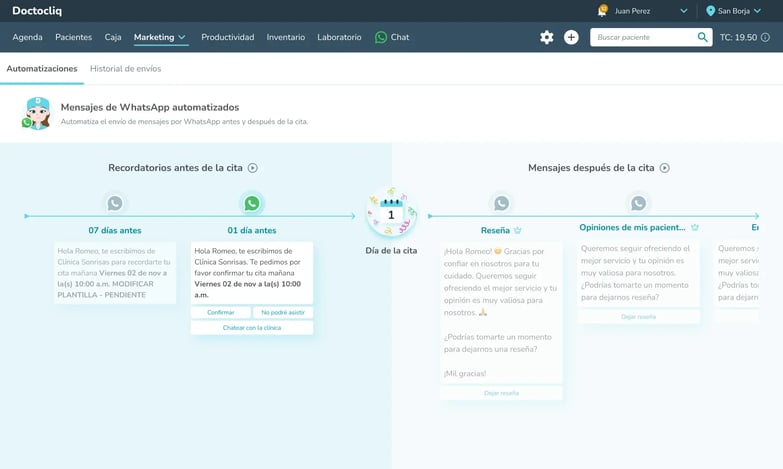Click the Mensajes de WhatsApp automatizados heading
The image size is (783, 469).
pyautogui.click(x=150, y=107)
